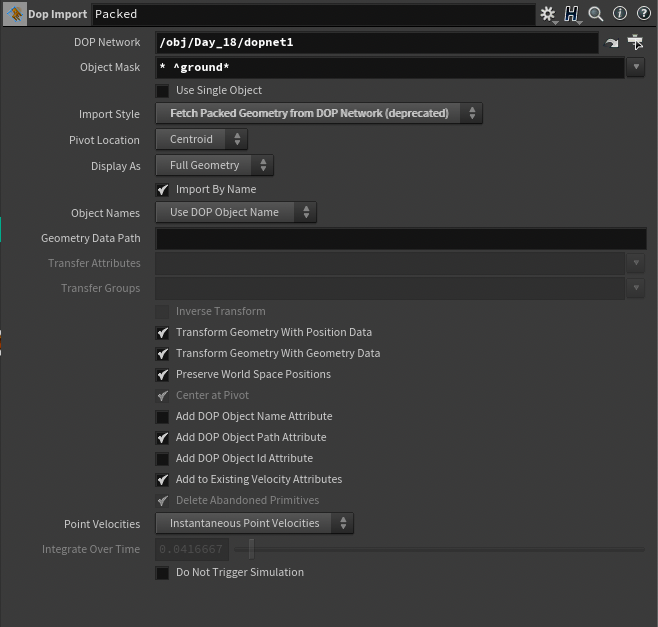Click the Center at Pivot checkbox
Viewport: 658px width, 627px height.
tap(162, 396)
